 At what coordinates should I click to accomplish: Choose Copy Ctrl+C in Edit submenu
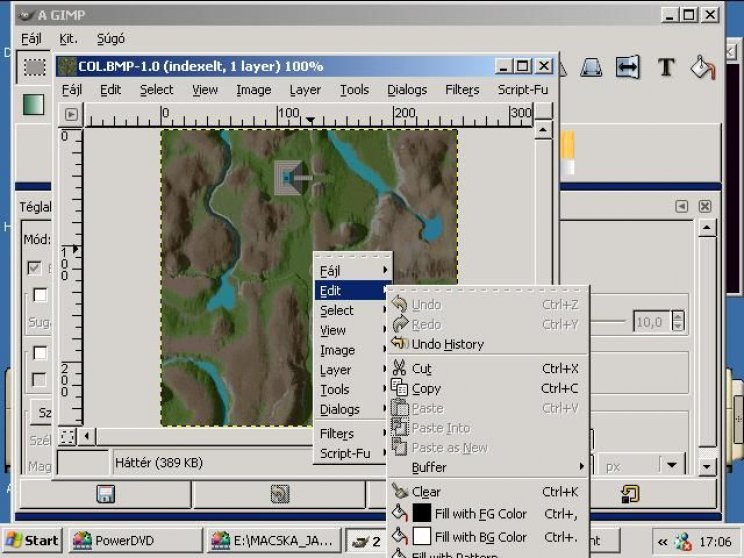coord(488,388)
